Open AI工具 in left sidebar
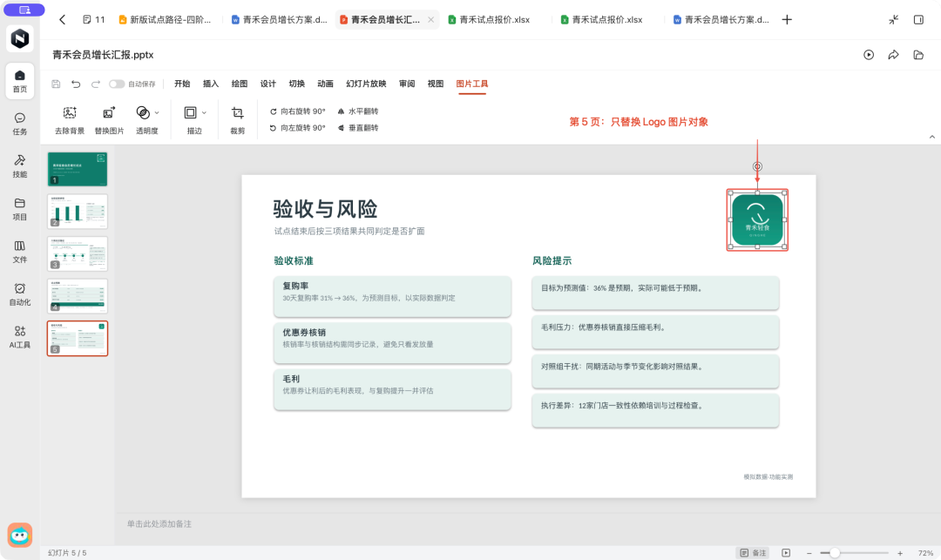The height and width of the screenshot is (560, 941). pyautogui.click(x=20, y=337)
